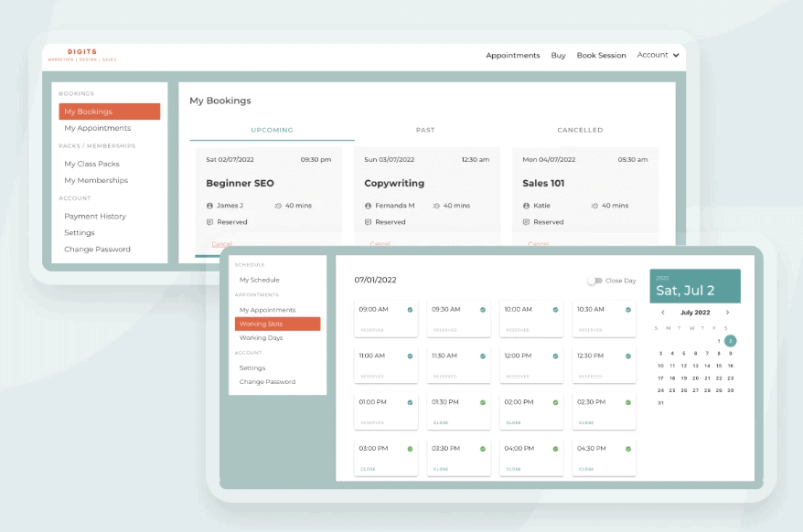Go to the next month in the calendar

coord(727,313)
